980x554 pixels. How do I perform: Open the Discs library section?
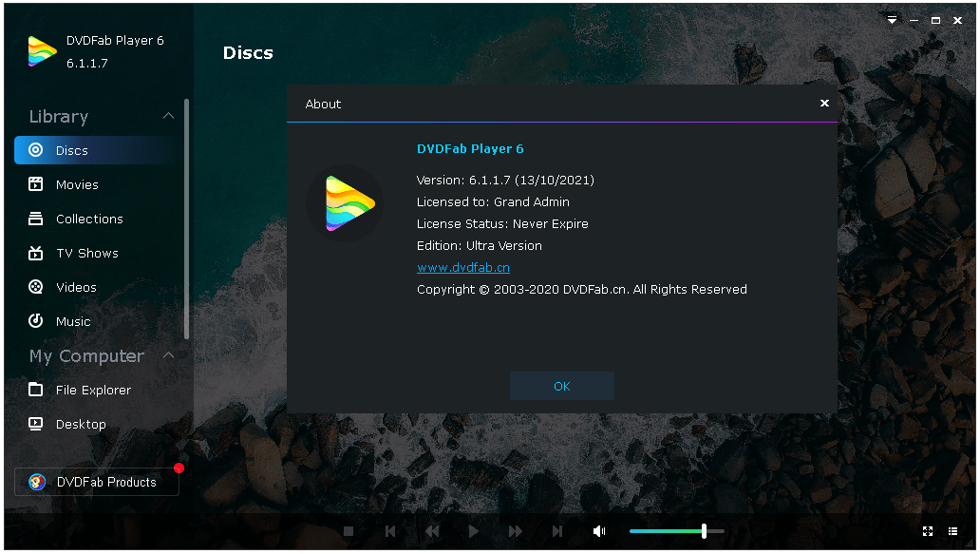coord(98,150)
